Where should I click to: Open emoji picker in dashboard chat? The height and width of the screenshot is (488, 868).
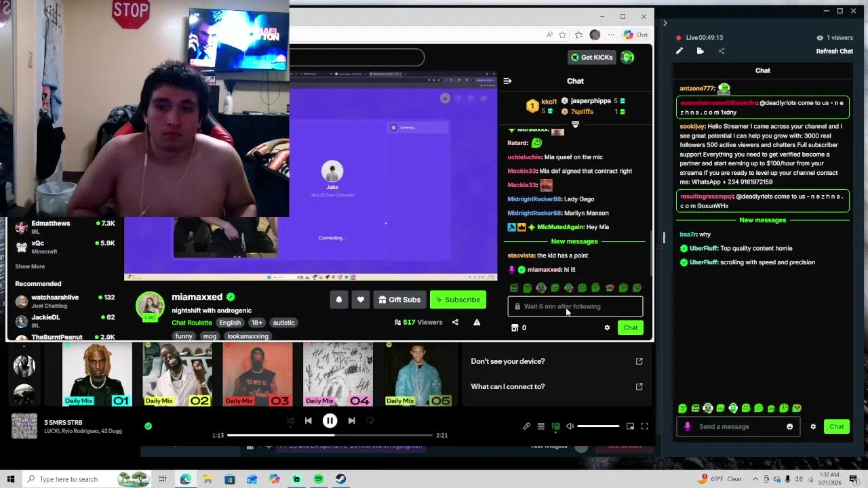coord(789,426)
